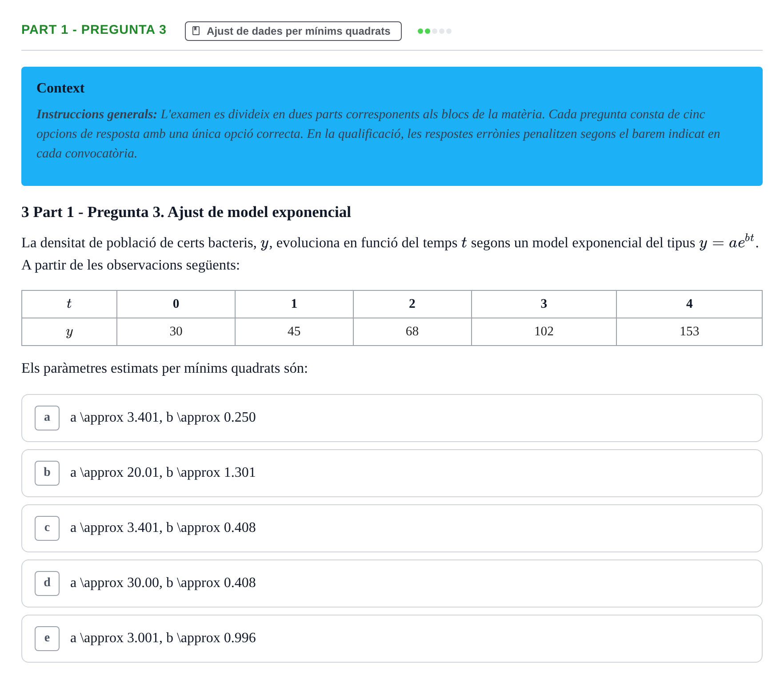Click 'Instruccions generals:' bold text
The image size is (784, 684).
(97, 114)
